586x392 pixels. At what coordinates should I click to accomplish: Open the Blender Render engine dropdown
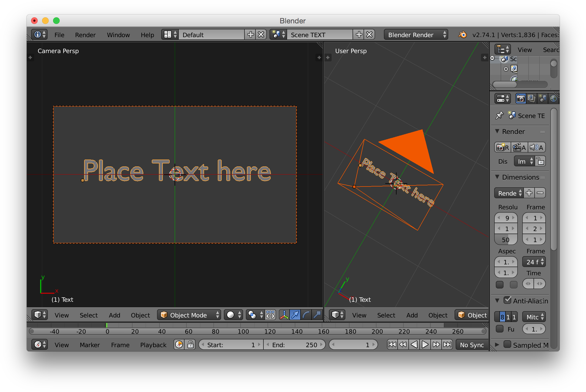416,35
